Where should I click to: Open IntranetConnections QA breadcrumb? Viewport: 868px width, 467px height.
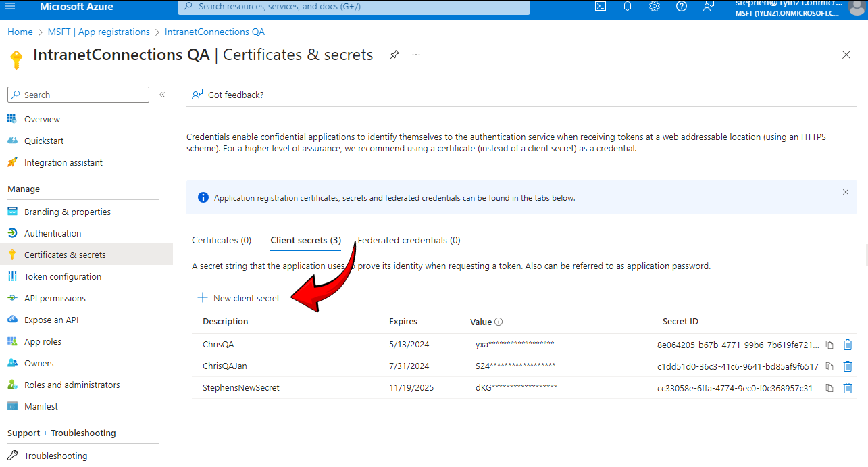(x=215, y=32)
